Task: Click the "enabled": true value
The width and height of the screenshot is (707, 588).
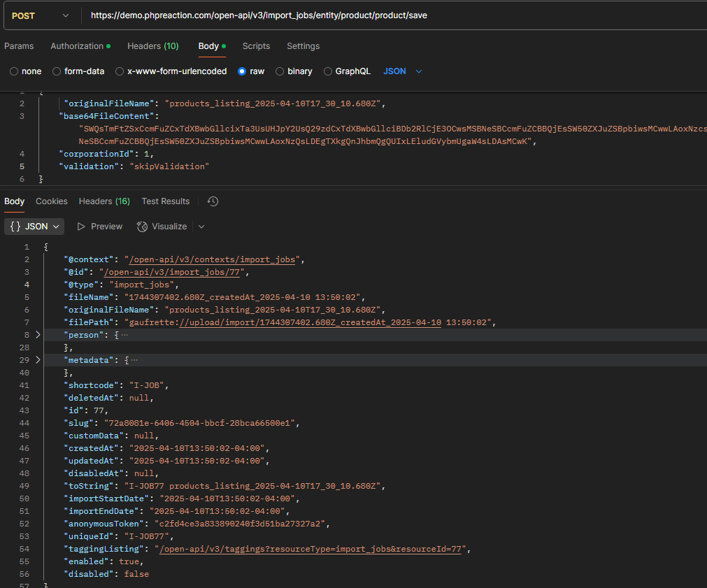Action: tap(129, 561)
